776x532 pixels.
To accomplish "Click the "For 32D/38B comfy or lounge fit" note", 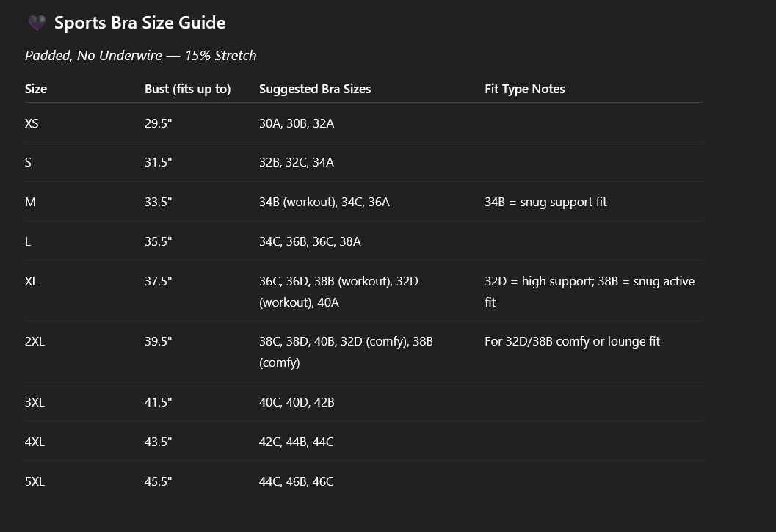I will (x=572, y=341).
